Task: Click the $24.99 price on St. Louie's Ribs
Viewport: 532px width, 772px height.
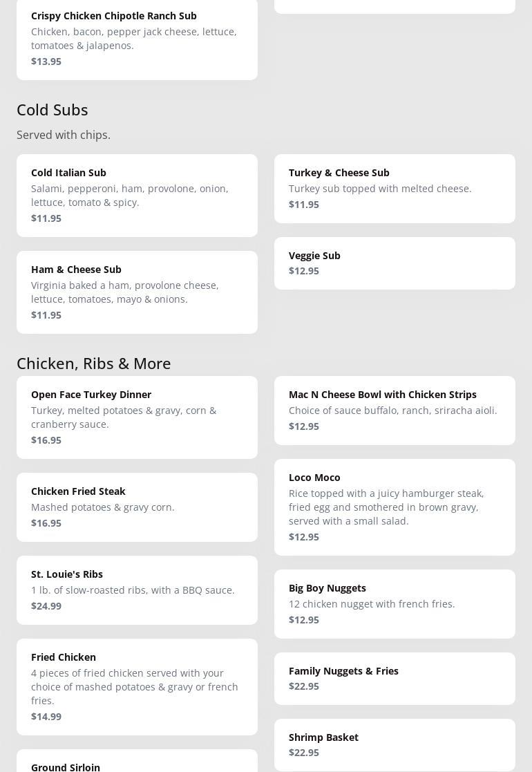Action: click(x=46, y=606)
